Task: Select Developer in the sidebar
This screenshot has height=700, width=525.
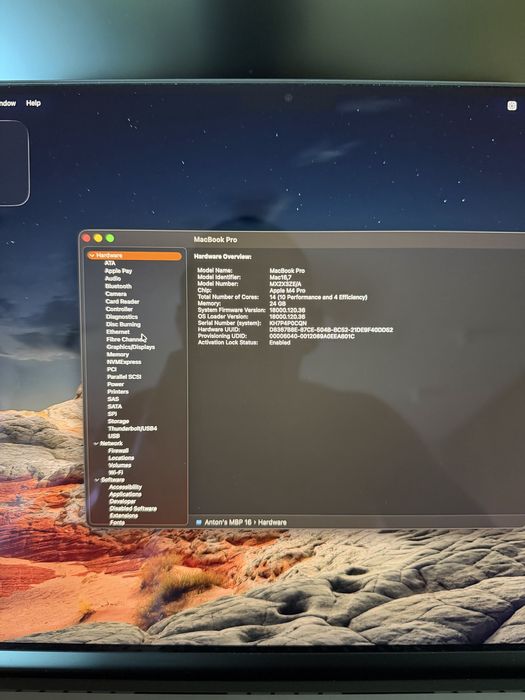Action: [x=123, y=501]
